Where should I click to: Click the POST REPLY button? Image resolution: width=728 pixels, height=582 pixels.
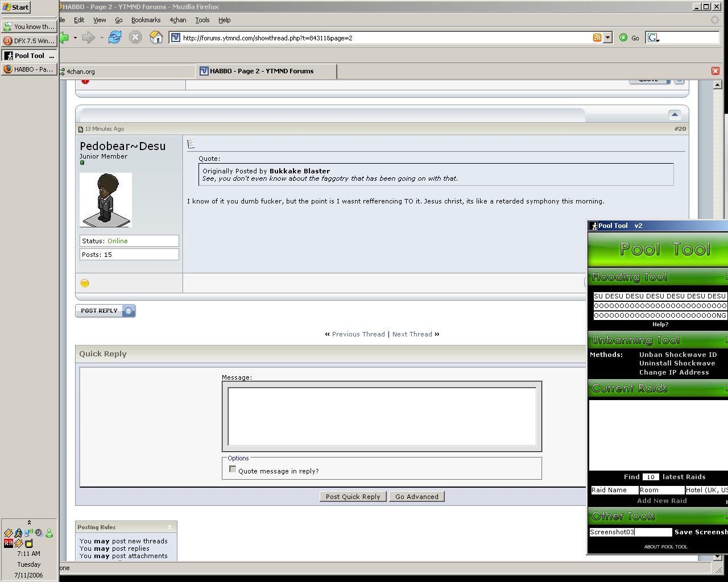[105, 311]
